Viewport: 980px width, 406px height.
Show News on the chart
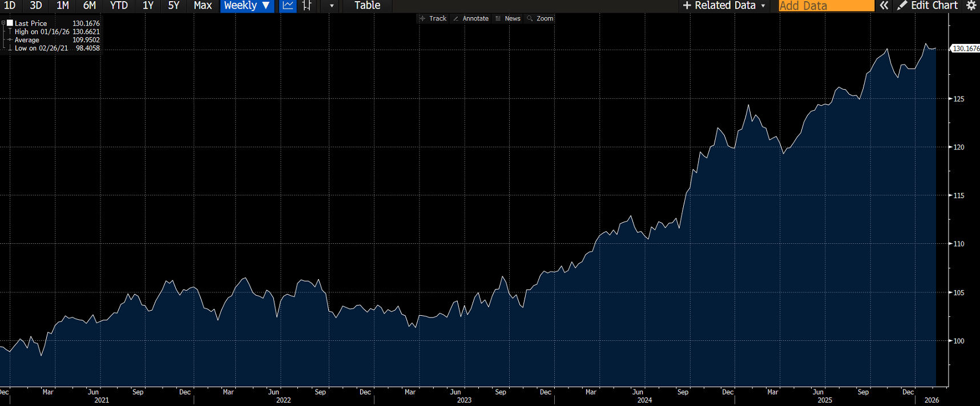click(x=507, y=18)
